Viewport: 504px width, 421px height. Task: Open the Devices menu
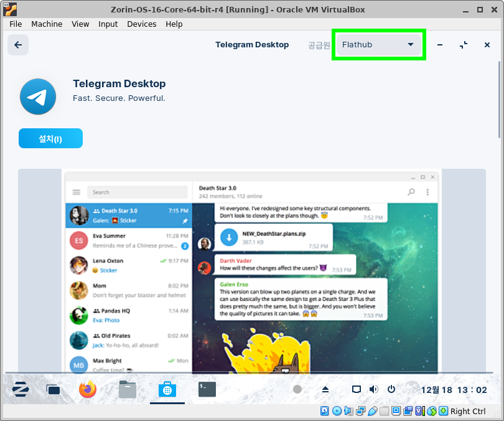pos(141,24)
